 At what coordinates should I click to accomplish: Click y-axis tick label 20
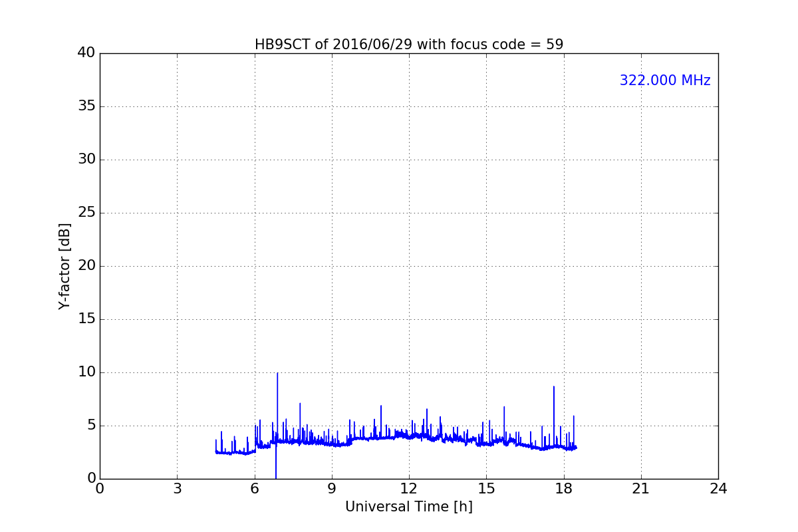pyautogui.click(x=86, y=266)
